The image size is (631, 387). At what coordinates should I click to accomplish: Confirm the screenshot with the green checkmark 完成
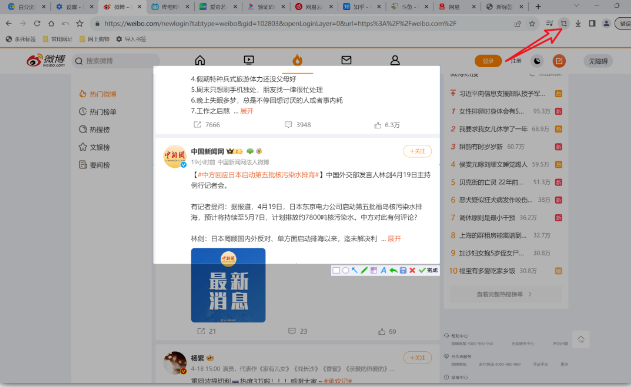428,270
